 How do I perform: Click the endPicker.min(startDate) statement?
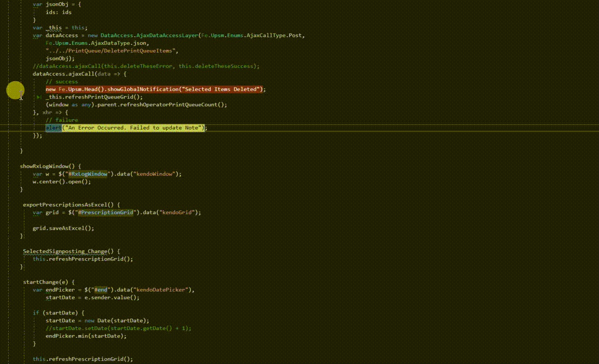click(x=85, y=336)
